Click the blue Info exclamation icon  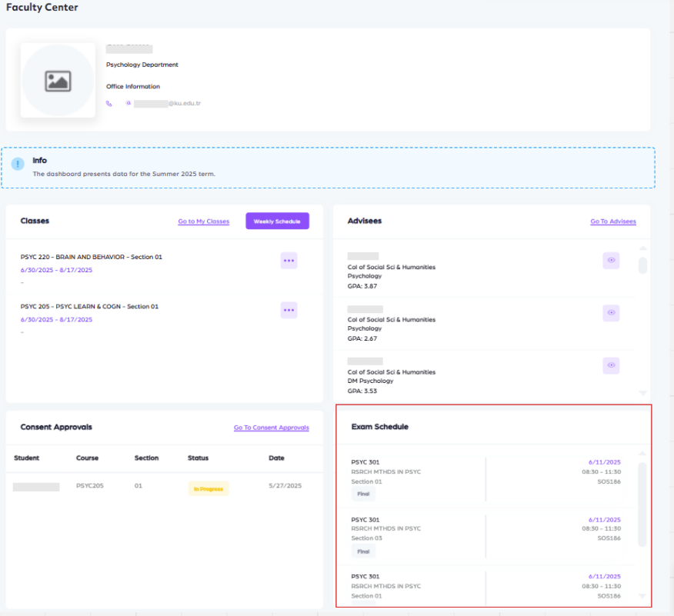coord(18,165)
